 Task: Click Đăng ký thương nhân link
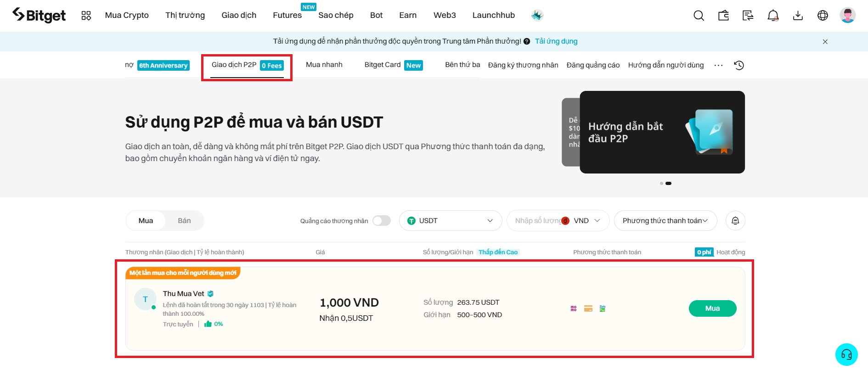523,65
